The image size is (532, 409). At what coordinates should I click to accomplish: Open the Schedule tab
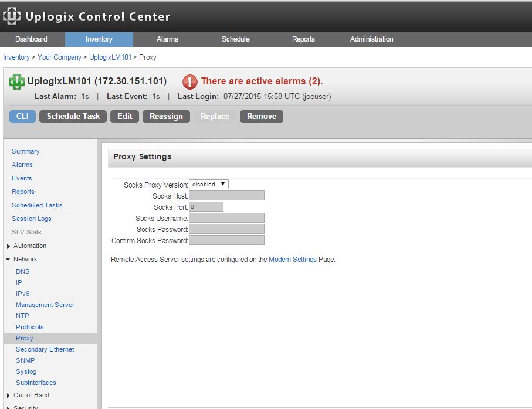[235, 39]
